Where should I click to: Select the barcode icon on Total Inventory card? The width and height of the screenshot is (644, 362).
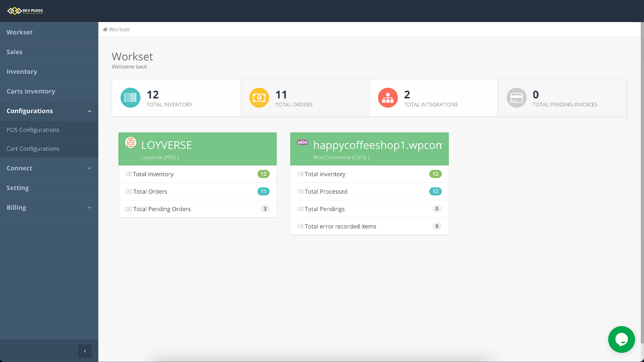click(130, 97)
